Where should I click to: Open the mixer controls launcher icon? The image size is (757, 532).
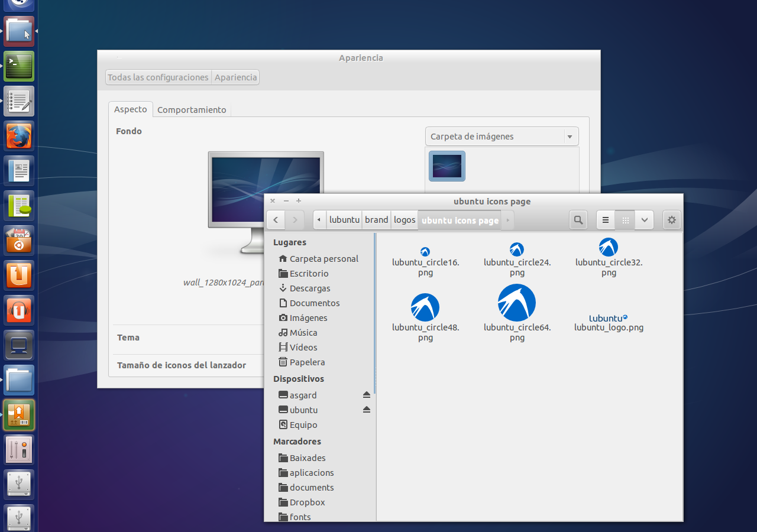click(19, 450)
